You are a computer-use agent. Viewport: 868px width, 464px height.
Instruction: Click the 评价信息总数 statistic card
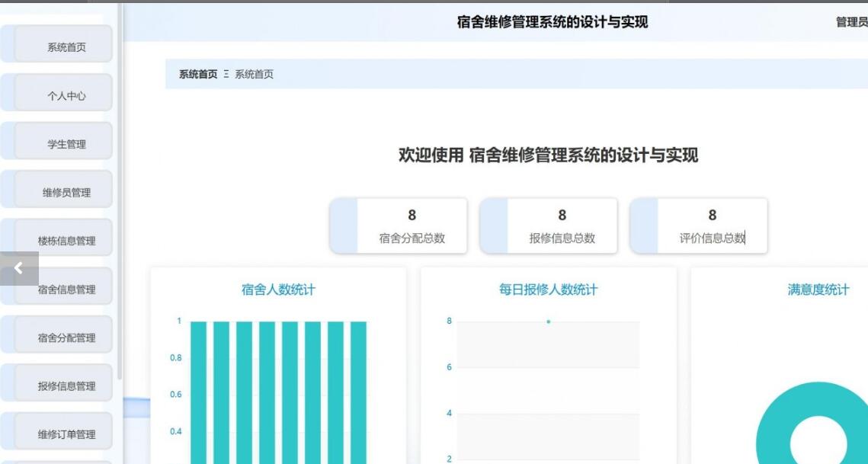[712, 226]
